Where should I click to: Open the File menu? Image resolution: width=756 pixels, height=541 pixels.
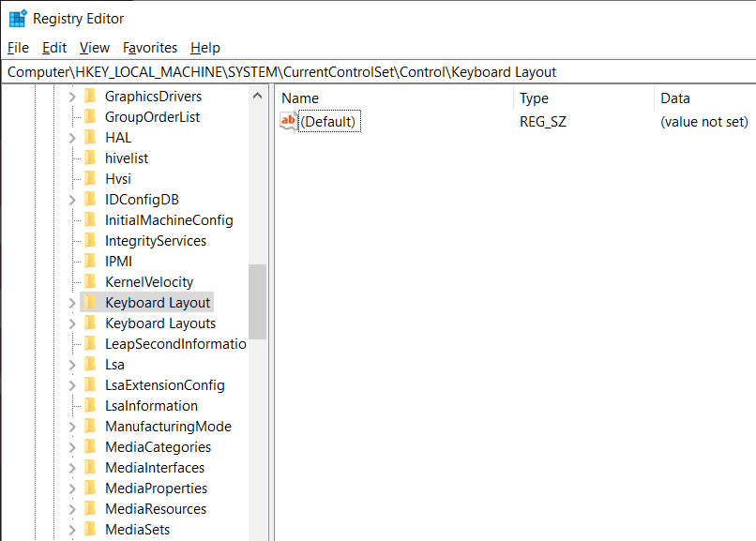(x=18, y=48)
